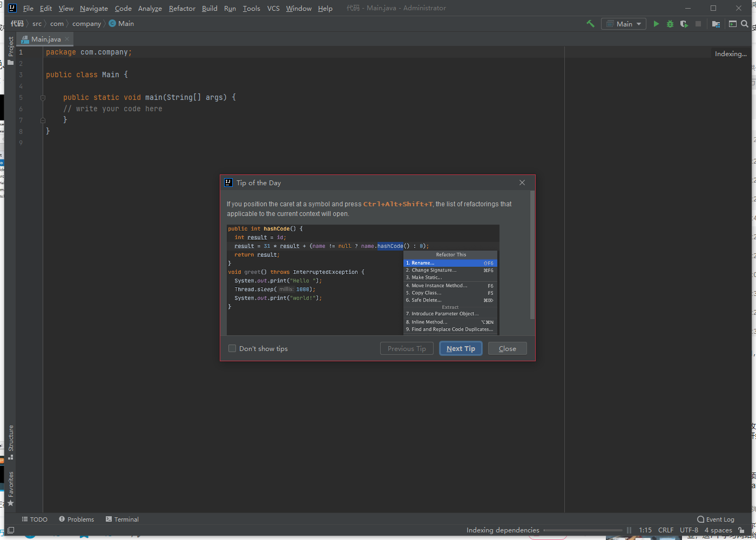Pause indexing with the progress pause icon

[x=629, y=530]
